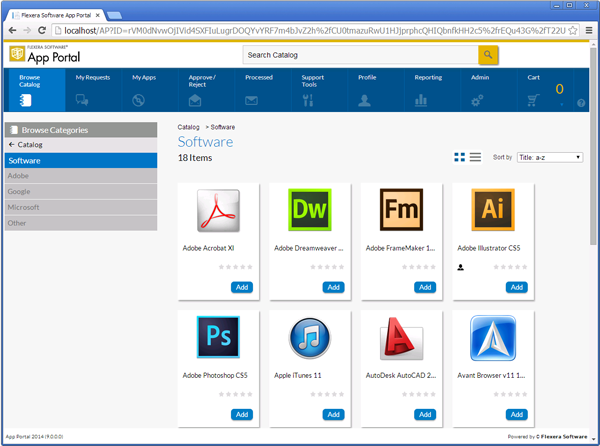Click the Adobe Photoshop CS5 icon
The image size is (600, 446).
click(x=218, y=337)
